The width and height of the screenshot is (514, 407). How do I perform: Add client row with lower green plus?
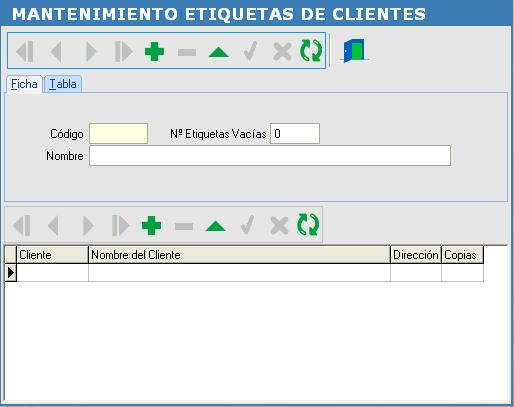tap(151, 225)
